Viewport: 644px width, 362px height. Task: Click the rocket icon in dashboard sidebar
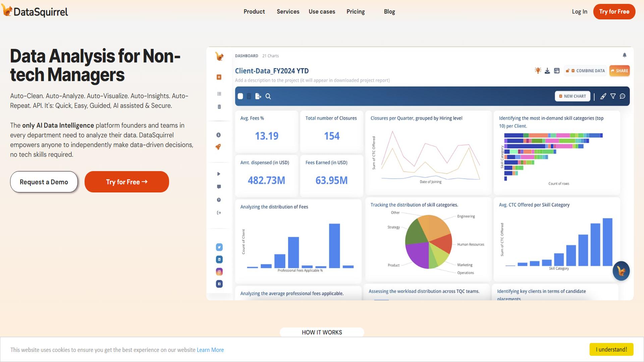(x=218, y=147)
